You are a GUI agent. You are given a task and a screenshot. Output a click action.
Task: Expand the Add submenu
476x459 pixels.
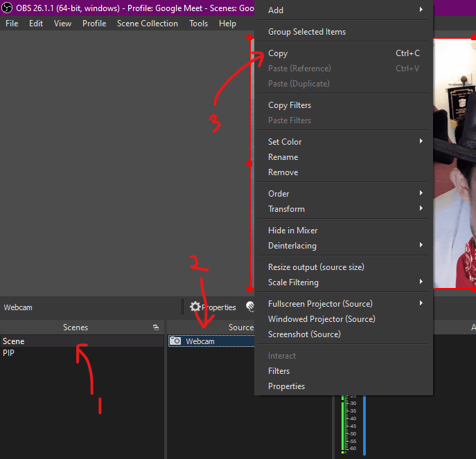point(344,10)
